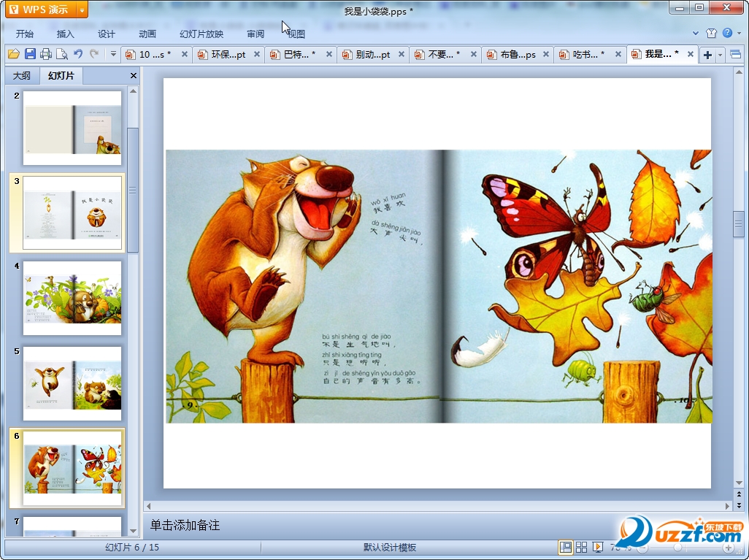The width and height of the screenshot is (749, 560).
Task: Add a new document tab with plus icon
Action: (707, 55)
